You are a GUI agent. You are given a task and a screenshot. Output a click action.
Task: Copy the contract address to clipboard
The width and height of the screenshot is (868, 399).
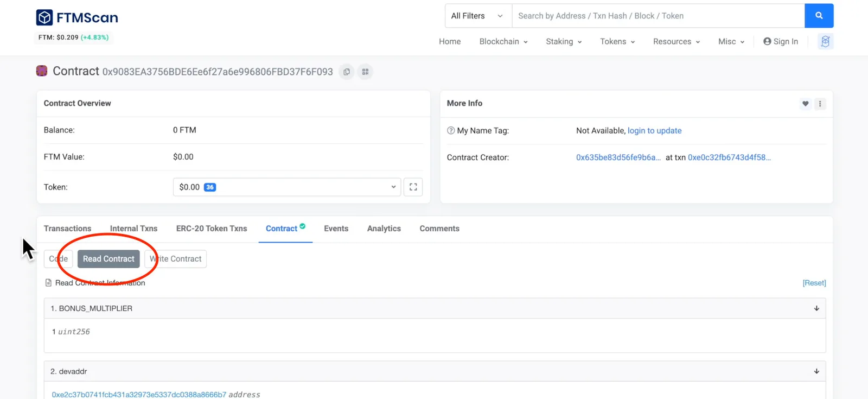click(347, 72)
